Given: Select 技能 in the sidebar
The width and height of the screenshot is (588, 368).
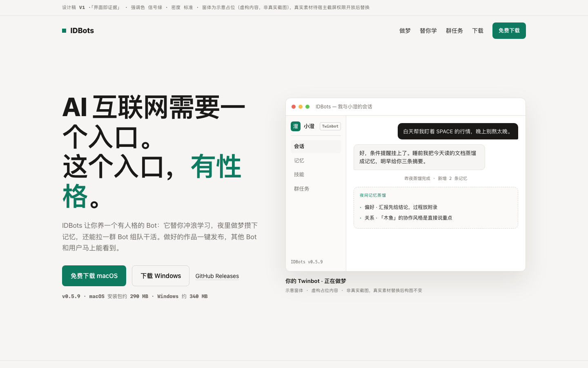Looking at the screenshot, I should pos(316,175).
